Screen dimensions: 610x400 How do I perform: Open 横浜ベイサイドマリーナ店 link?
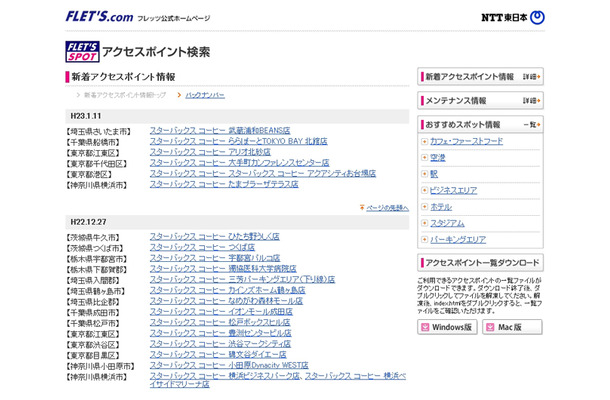click(355, 376)
